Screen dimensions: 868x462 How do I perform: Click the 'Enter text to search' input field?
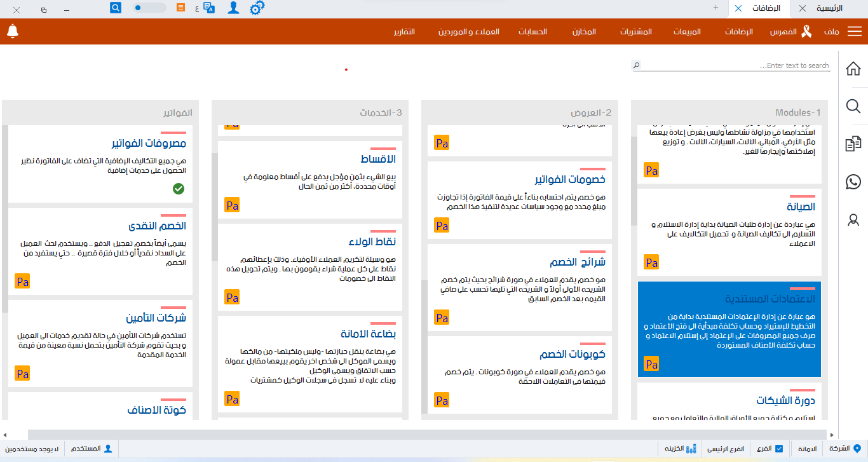[731, 65]
